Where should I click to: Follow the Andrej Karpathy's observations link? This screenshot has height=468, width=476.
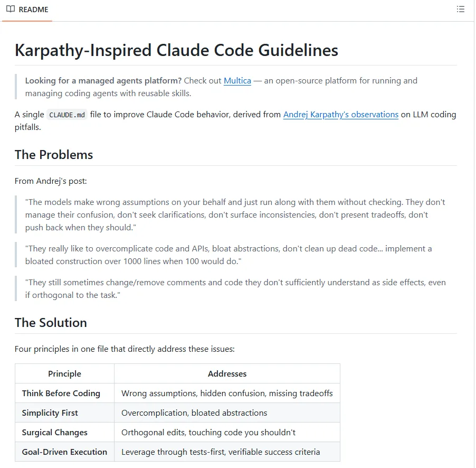[x=340, y=115]
